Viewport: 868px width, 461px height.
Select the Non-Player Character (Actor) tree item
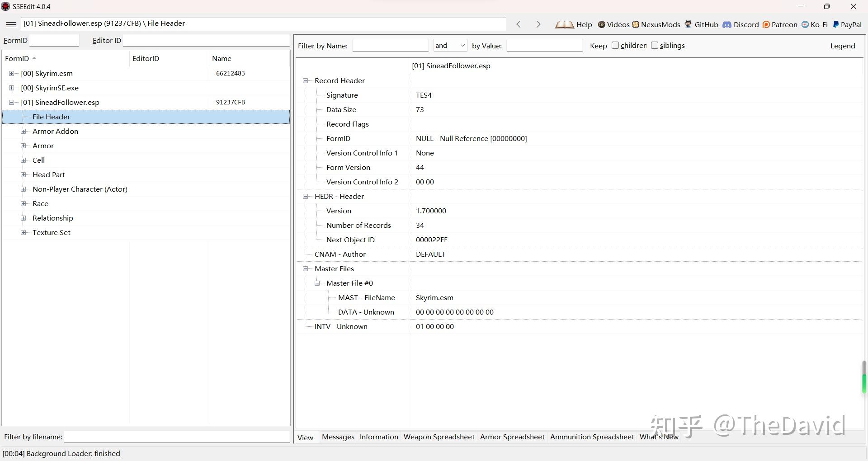pyautogui.click(x=80, y=189)
